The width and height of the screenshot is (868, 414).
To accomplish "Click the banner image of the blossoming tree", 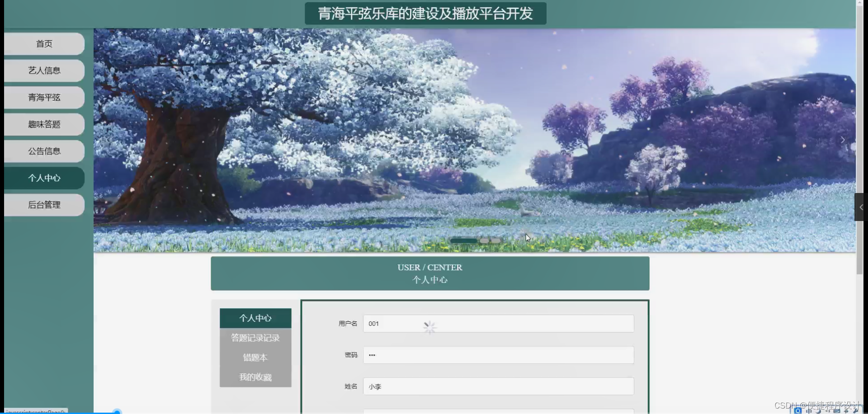I will coord(475,140).
